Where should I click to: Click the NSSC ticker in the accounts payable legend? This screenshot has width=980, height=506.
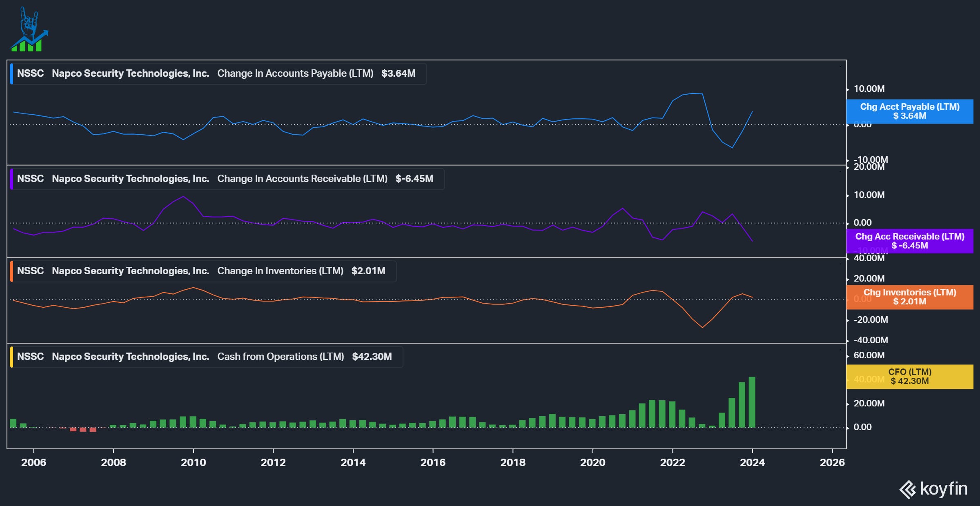[30, 73]
